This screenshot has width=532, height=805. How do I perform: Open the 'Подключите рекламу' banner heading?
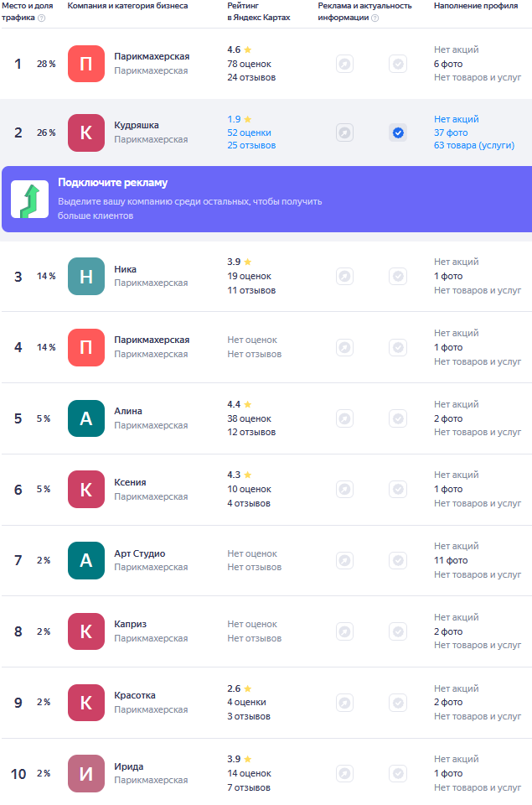113,182
